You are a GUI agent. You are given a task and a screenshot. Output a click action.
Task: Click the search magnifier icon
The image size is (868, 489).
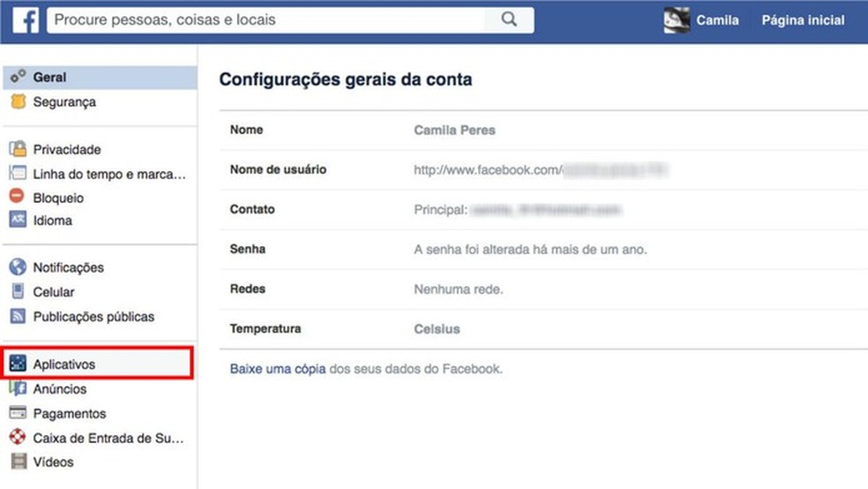pos(509,19)
